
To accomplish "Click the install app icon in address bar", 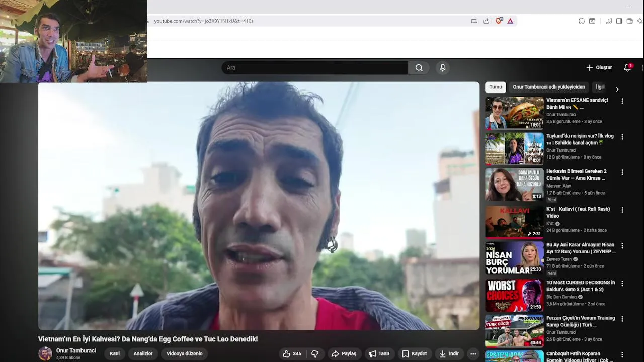I will click(x=474, y=21).
